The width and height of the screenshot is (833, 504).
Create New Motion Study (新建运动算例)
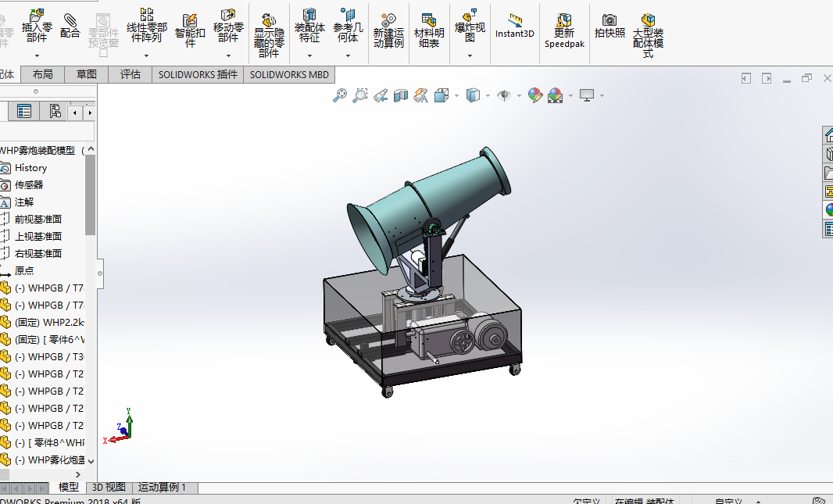coord(388,30)
